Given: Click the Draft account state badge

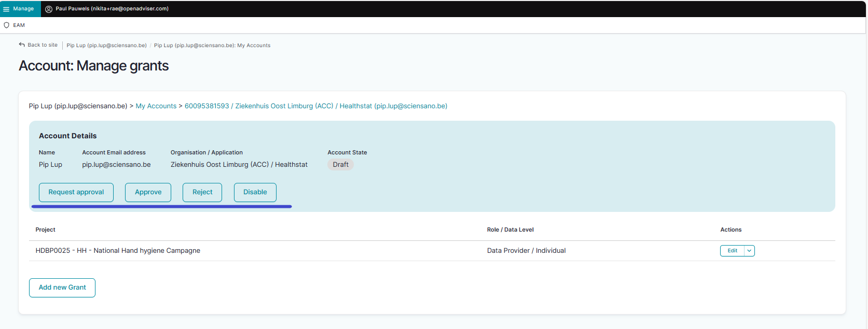Looking at the screenshot, I should (x=340, y=165).
